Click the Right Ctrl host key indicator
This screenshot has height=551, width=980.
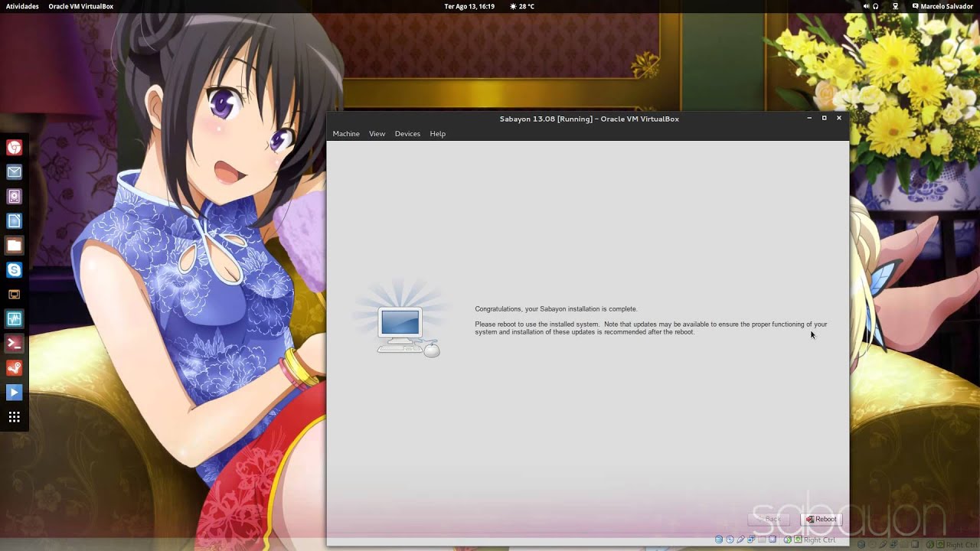coord(819,540)
